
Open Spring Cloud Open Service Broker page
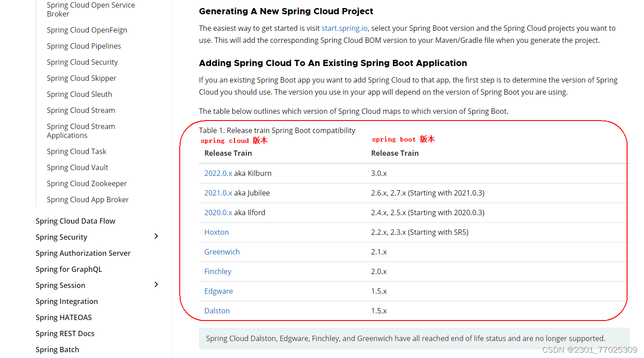click(91, 9)
